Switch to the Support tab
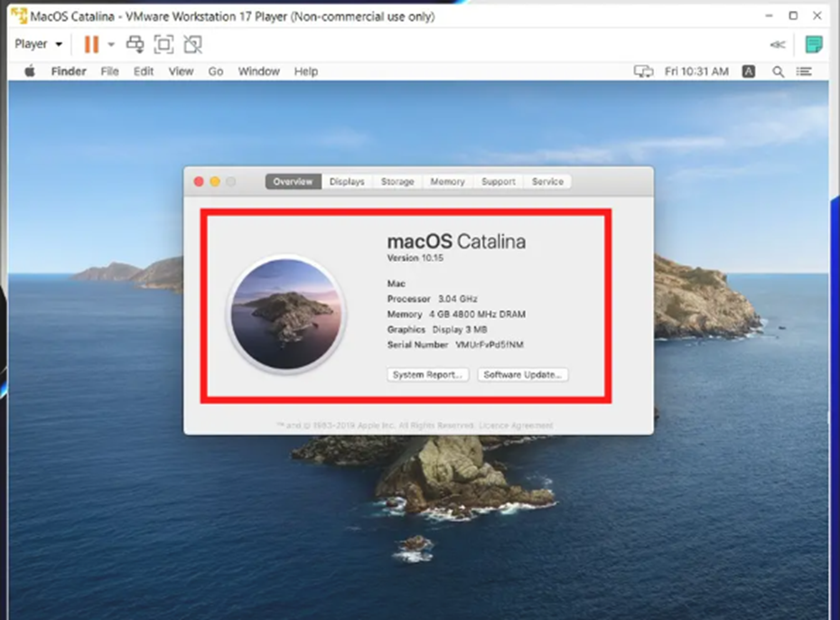Image resolution: width=840 pixels, height=620 pixels. pyautogui.click(x=499, y=182)
